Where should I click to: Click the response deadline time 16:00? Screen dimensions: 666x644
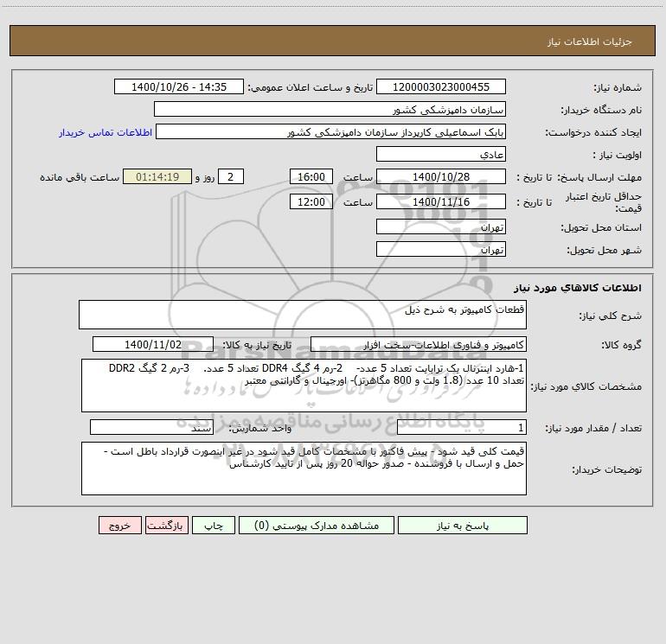pyautogui.click(x=311, y=176)
